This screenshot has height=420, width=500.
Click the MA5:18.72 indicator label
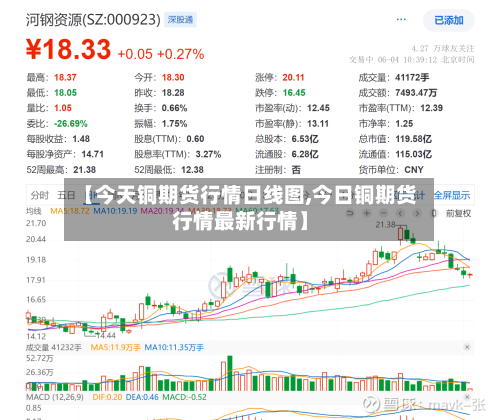pos(70,211)
